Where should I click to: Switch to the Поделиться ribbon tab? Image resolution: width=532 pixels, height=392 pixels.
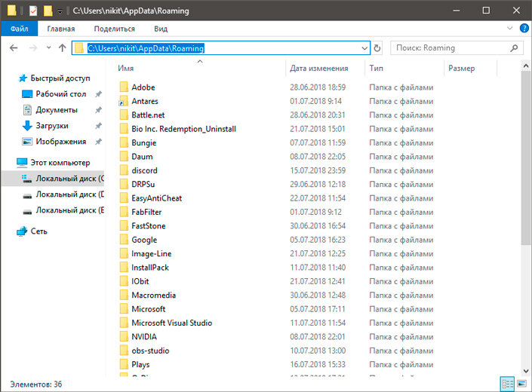tap(115, 29)
